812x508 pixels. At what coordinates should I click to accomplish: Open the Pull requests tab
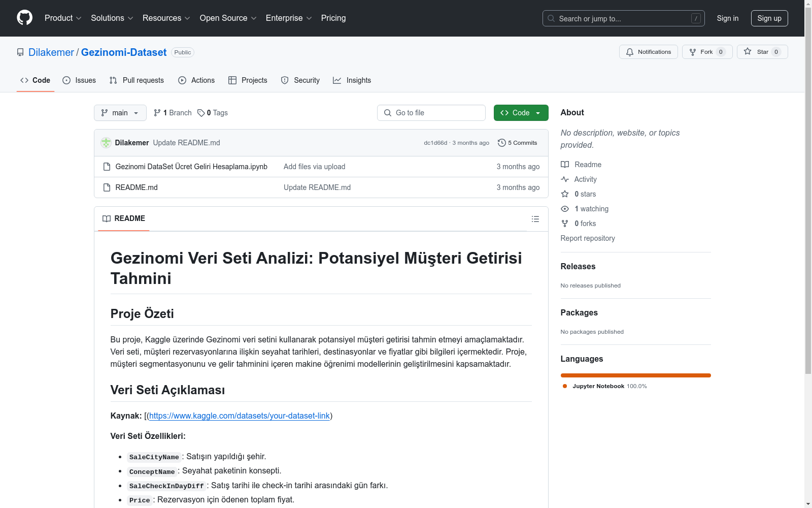137,80
